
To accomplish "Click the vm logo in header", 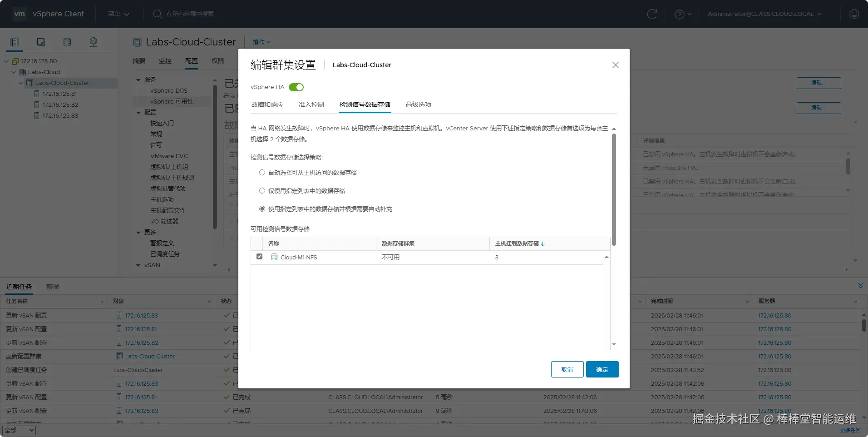I will click(20, 14).
